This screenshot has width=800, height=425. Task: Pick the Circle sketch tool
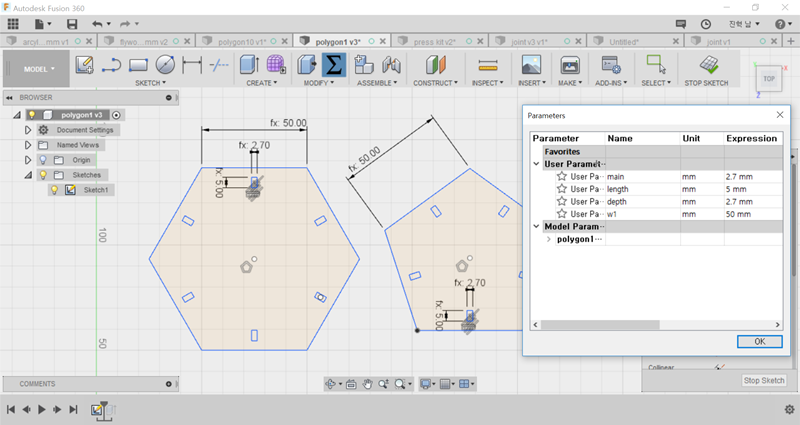tap(165, 65)
